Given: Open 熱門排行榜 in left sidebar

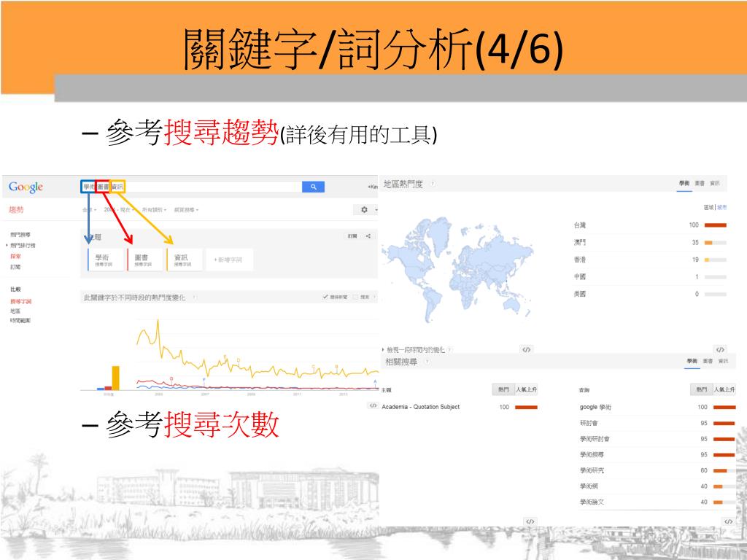Looking at the screenshot, I should tap(23, 246).
